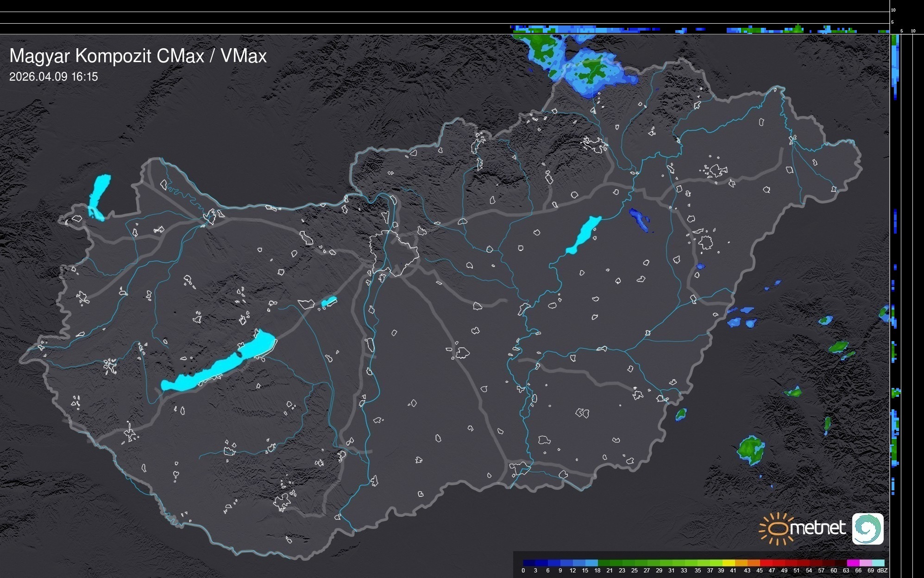Click the bright red 45 dBZ swatch

tap(767, 563)
